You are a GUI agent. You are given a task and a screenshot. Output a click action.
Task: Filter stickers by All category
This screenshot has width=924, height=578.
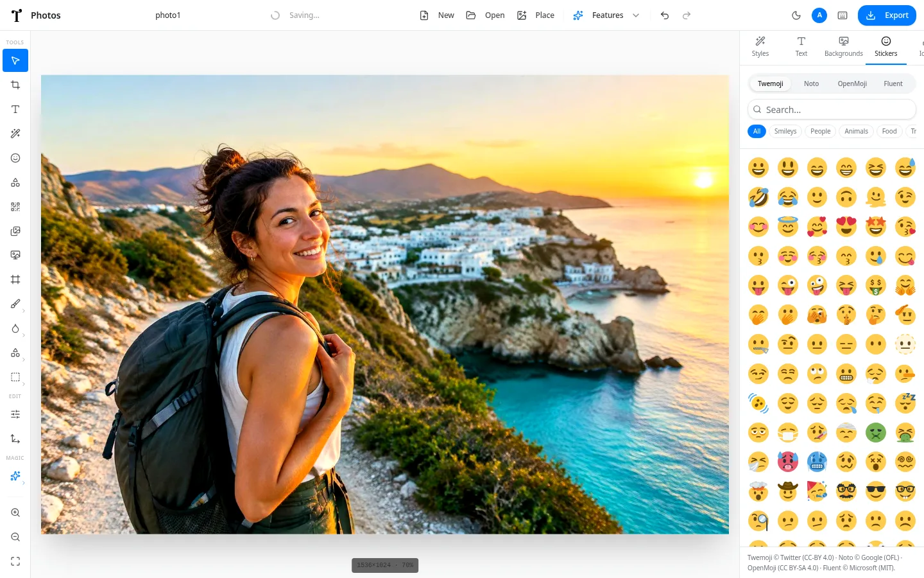[x=757, y=131]
